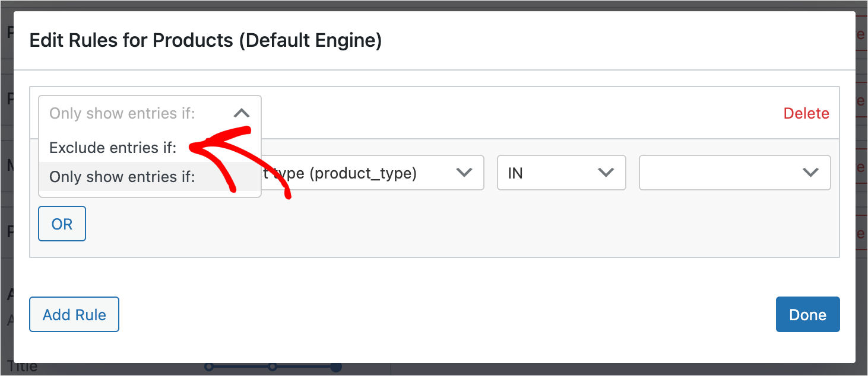868x376 pixels.
Task: Delete this rule using the red Delete link
Action: click(x=806, y=113)
